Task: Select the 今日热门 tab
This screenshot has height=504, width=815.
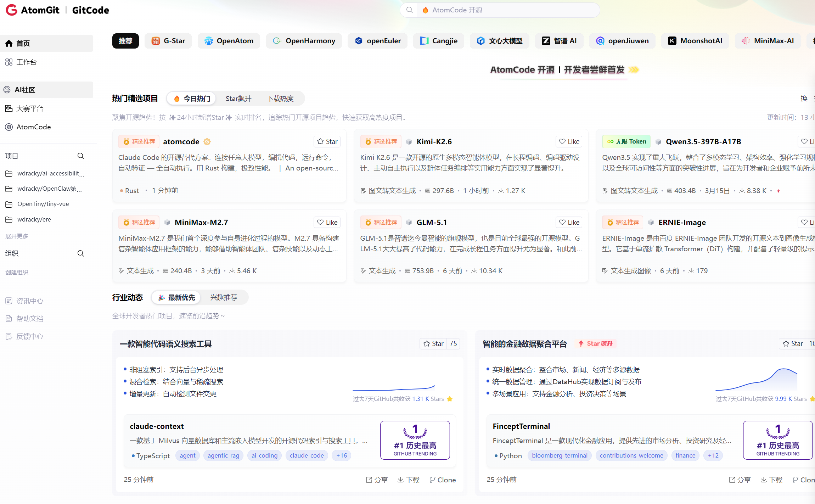Action: [x=192, y=99]
